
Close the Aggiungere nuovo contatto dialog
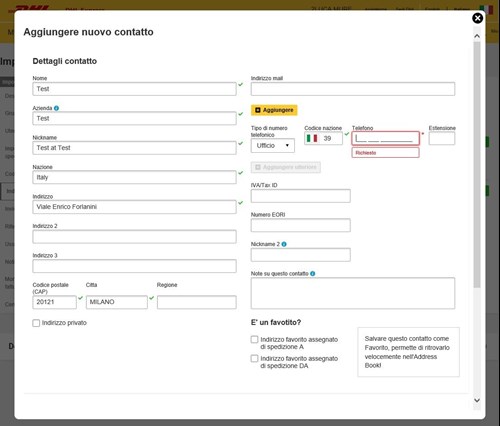click(x=477, y=18)
